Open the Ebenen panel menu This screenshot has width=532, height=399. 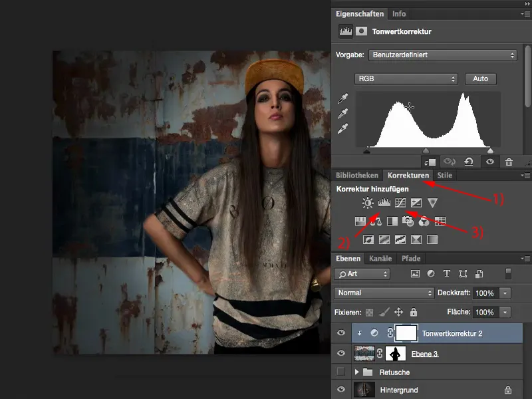(525, 259)
